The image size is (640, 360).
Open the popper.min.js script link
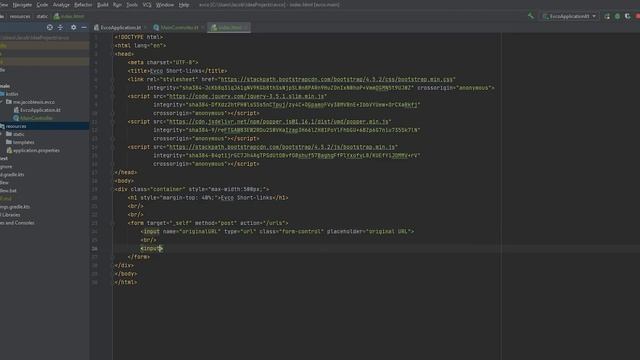(279, 122)
